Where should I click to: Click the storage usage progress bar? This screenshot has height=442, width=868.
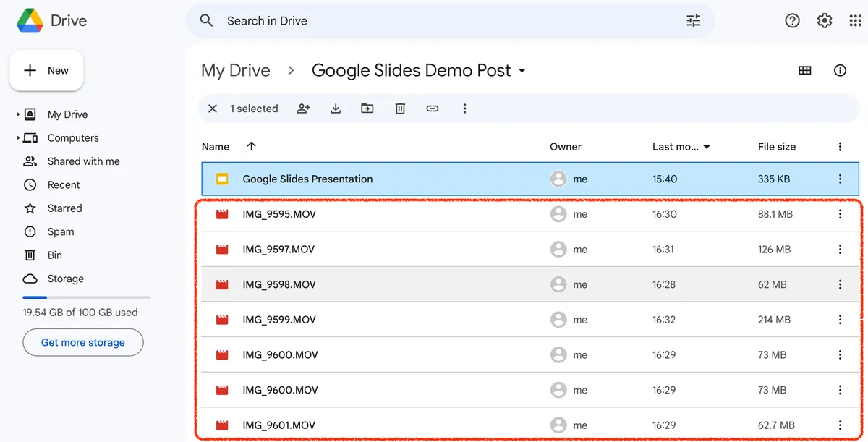[x=87, y=297]
